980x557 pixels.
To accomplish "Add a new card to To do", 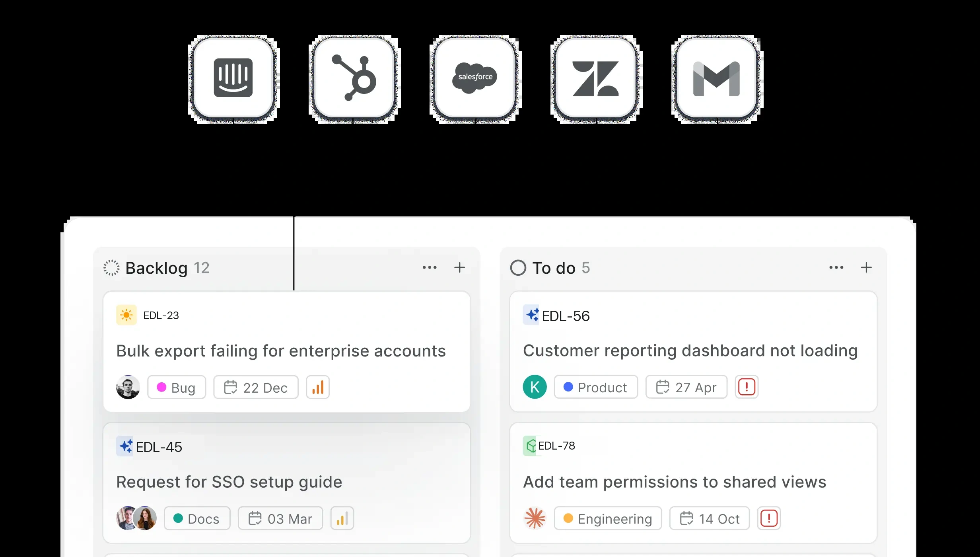I will point(866,268).
